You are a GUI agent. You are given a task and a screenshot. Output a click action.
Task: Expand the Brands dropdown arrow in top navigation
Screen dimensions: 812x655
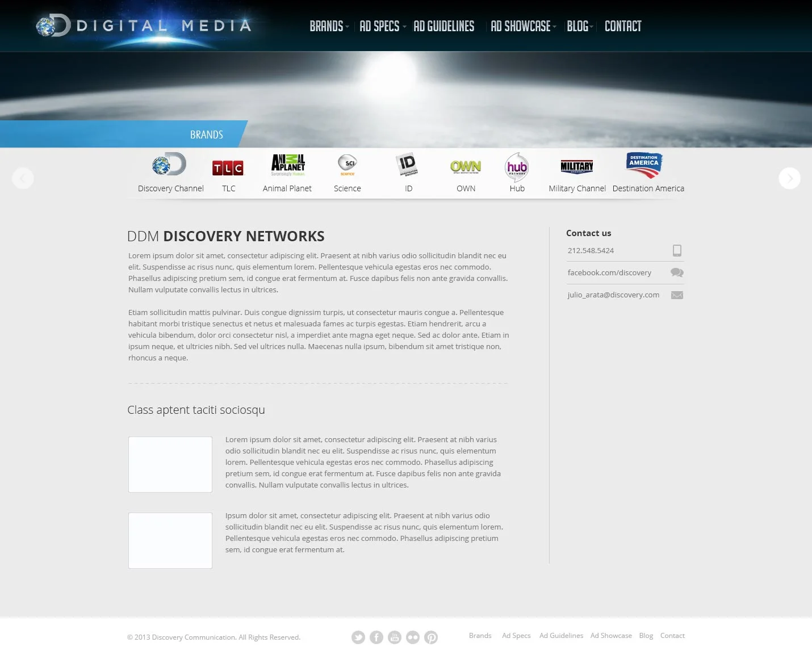coord(347,27)
